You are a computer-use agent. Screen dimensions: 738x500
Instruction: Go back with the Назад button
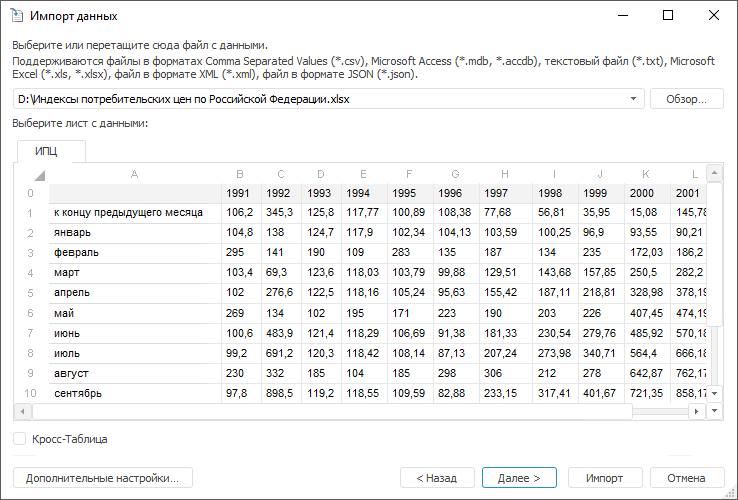click(x=436, y=478)
